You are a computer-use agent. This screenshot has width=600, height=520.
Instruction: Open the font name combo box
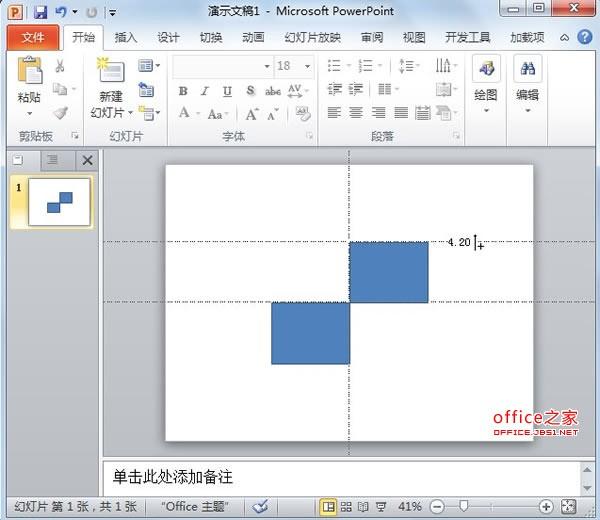(222, 66)
